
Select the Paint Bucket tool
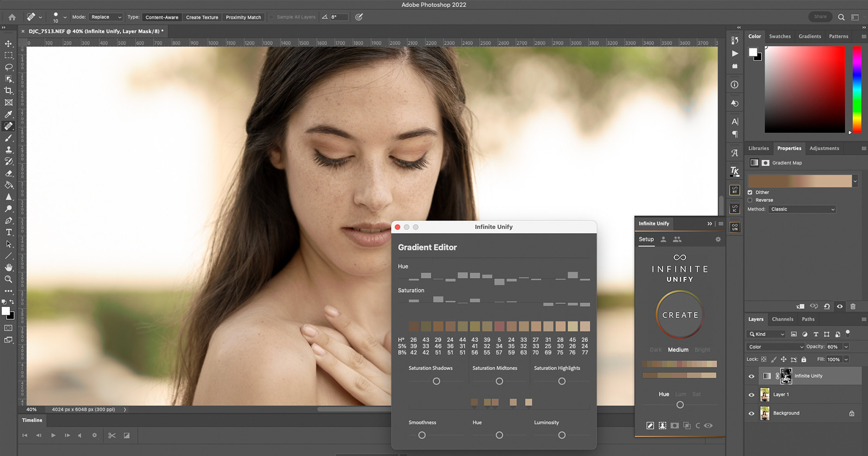(x=9, y=185)
